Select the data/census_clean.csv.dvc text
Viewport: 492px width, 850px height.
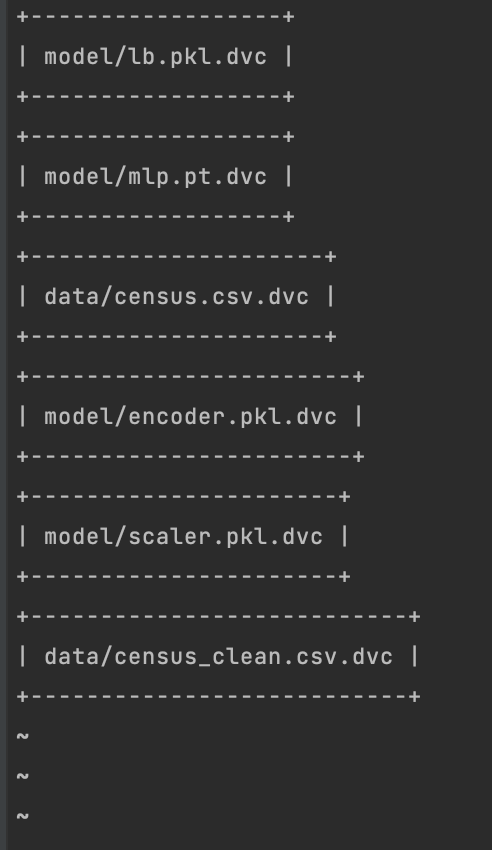click(x=218, y=656)
